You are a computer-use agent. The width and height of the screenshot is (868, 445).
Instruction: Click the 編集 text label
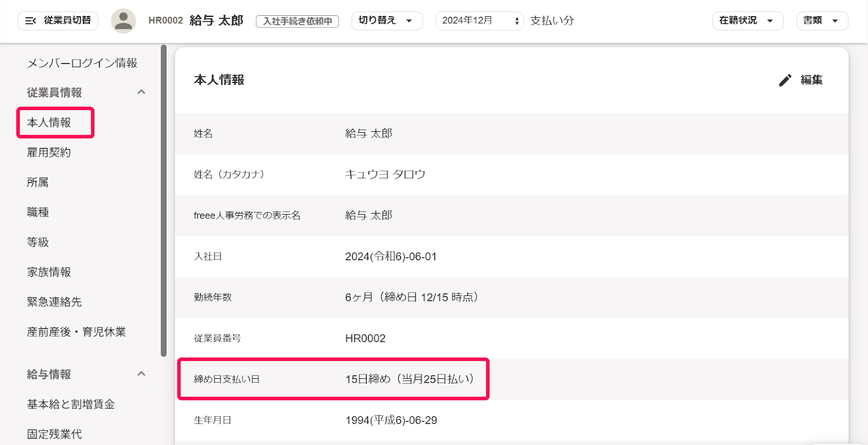812,80
